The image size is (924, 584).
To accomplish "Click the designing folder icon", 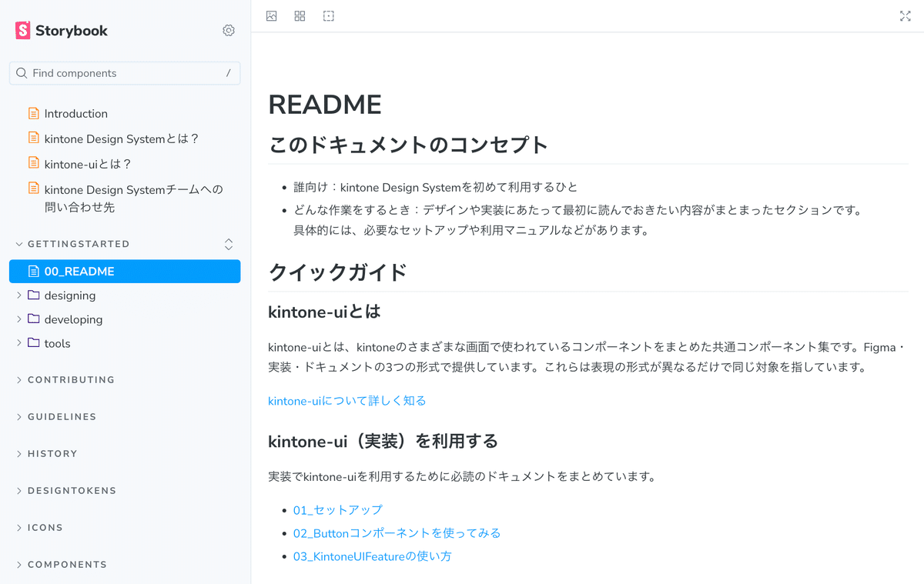I will click(x=33, y=295).
